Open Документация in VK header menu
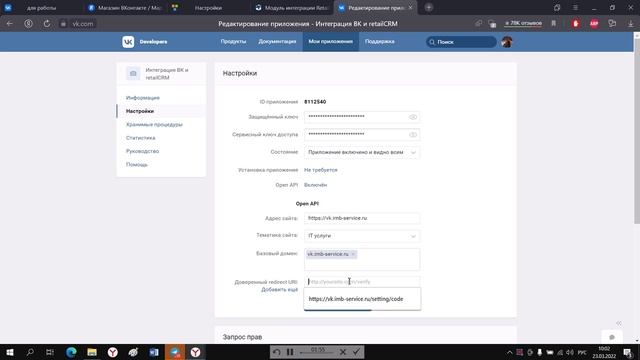Viewport: 640px width, 360px height. [x=277, y=42]
